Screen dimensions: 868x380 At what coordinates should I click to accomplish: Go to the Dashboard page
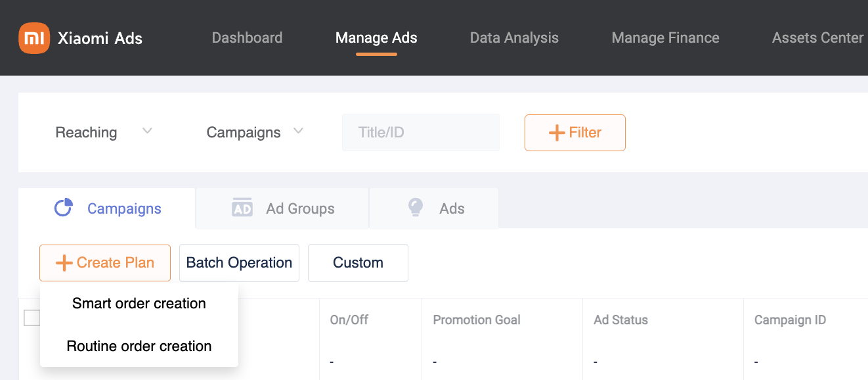tap(247, 38)
